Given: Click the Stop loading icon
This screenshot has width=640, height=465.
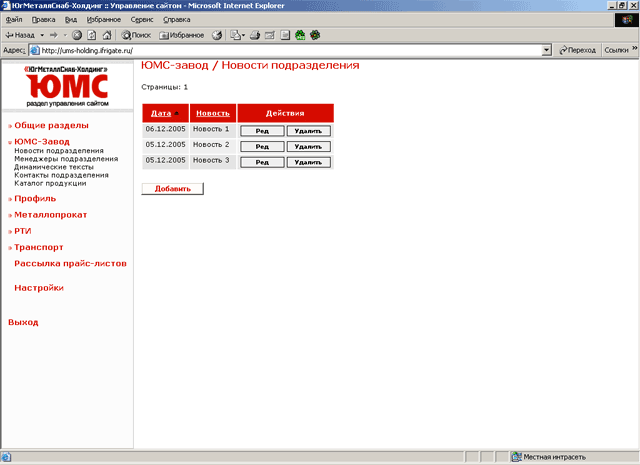Looking at the screenshot, I should tap(77, 35).
